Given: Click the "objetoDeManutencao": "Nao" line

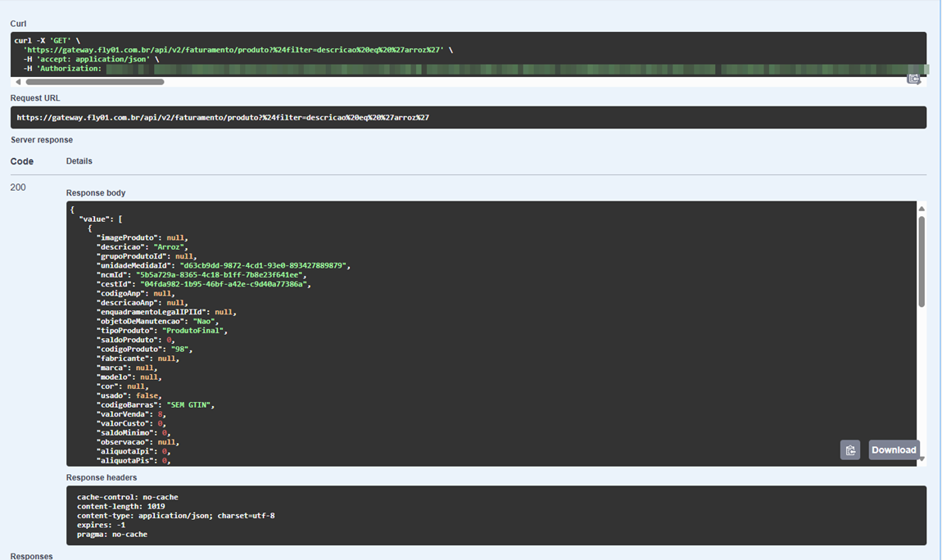Looking at the screenshot, I should tap(157, 321).
